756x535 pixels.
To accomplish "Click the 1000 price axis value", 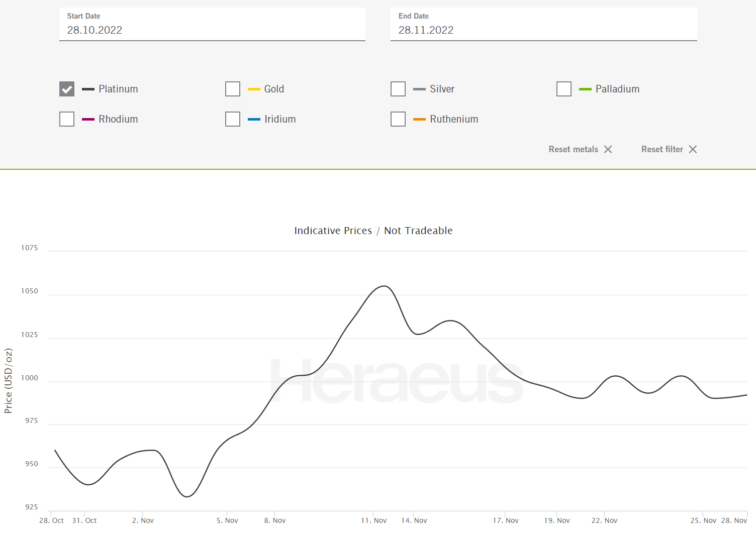I will click(29, 378).
